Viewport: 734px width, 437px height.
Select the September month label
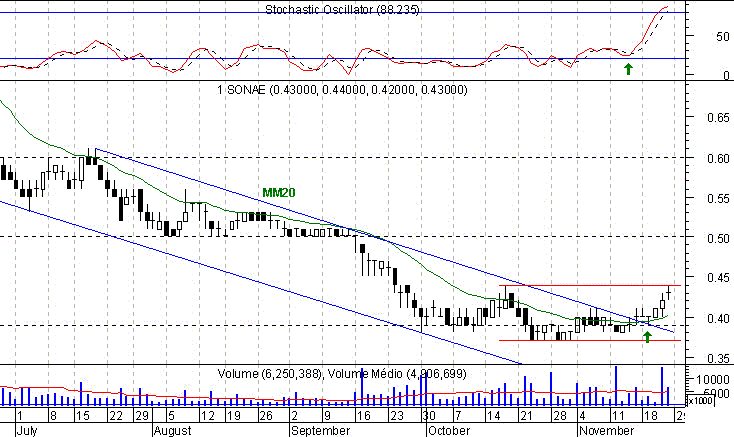pos(321,430)
